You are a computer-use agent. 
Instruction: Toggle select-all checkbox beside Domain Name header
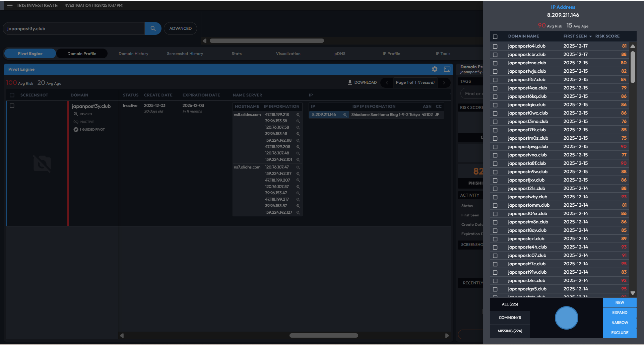coord(495,37)
